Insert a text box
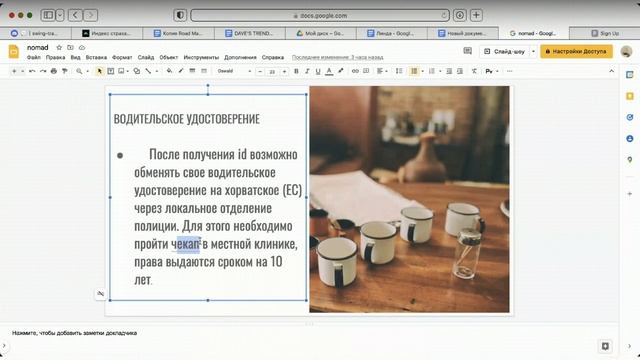 (111, 71)
